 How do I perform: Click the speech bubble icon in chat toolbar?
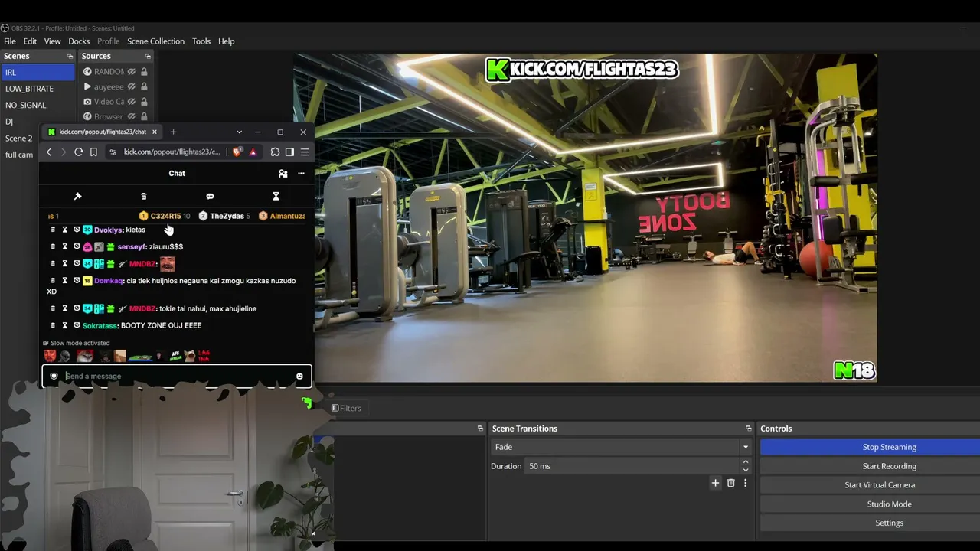(210, 197)
